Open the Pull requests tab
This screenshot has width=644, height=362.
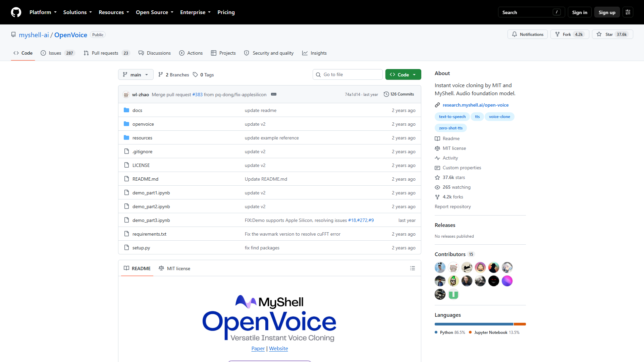(107, 53)
